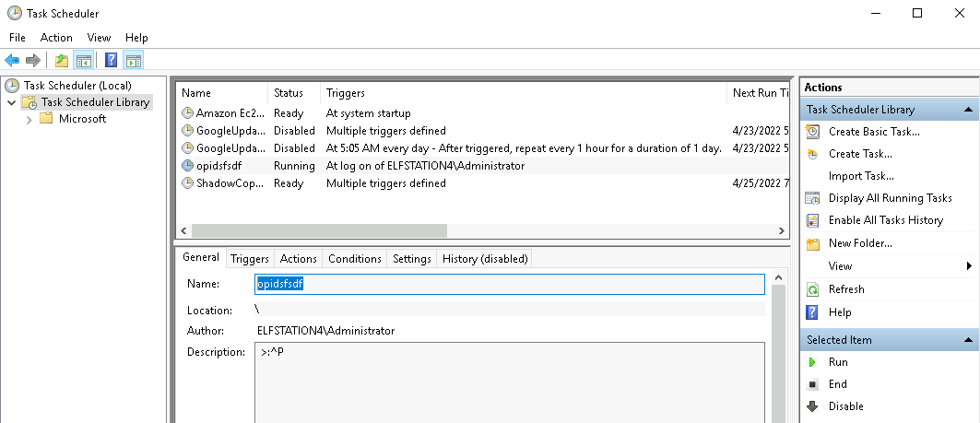
Task: Click Display All Running Tasks
Action: 890,198
